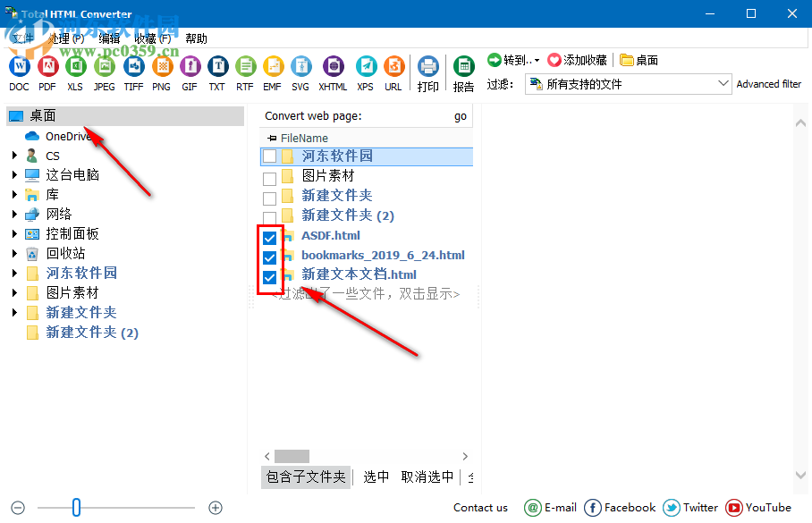Click the E-mail contact icon
This screenshot has width=812, height=523.
click(x=532, y=508)
